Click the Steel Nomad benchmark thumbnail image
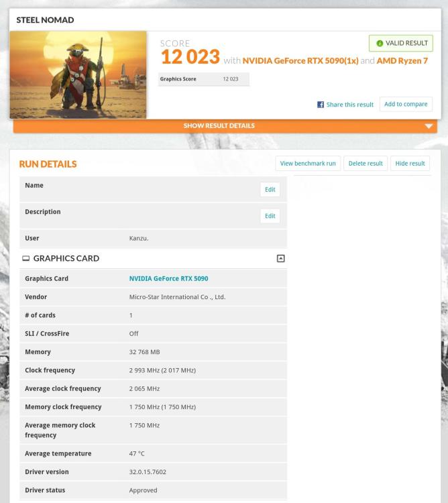 [78, 75]
